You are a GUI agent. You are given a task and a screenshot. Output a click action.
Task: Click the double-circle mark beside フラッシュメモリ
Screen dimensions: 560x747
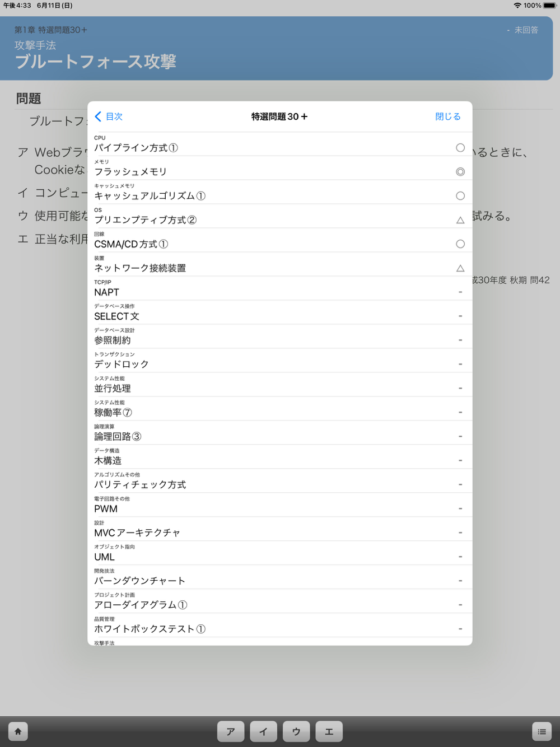click(460, 172)
